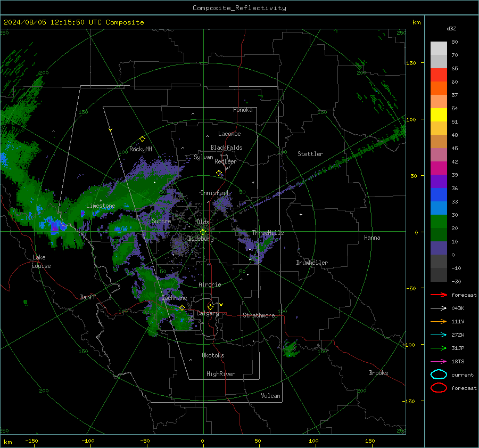Image resolution: width=479 pixels, height=448 pixels.
Task: Click the rain cell southwest of Brooks
Action: 290,348
